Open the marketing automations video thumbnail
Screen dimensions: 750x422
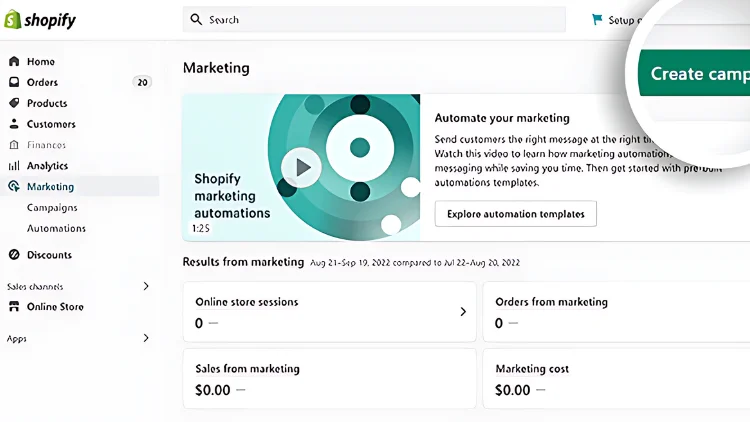tap(301, 167)
